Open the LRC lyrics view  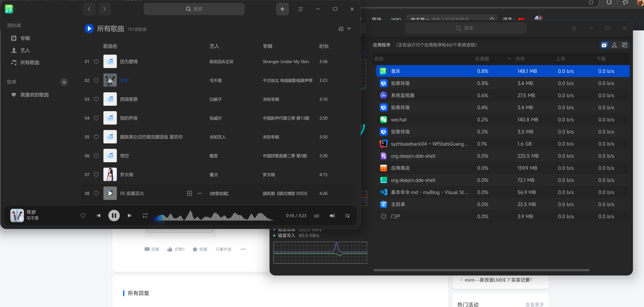pos(317,216)
